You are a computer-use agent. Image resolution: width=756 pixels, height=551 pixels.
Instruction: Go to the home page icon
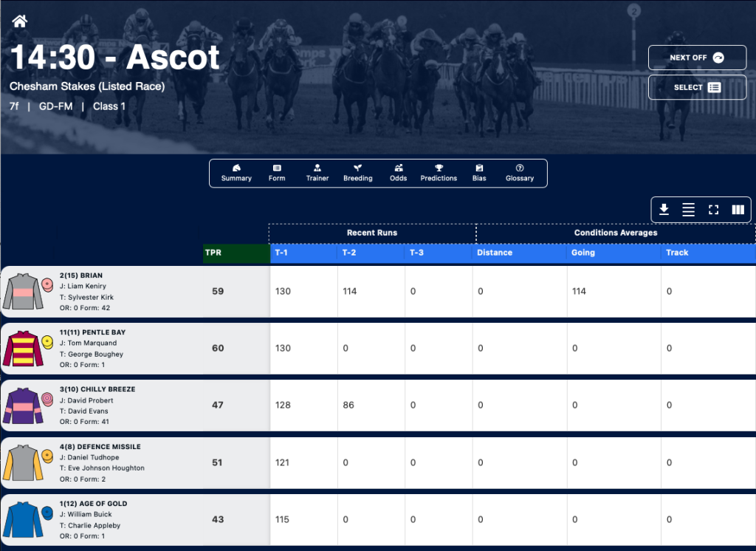click(20, 21)
